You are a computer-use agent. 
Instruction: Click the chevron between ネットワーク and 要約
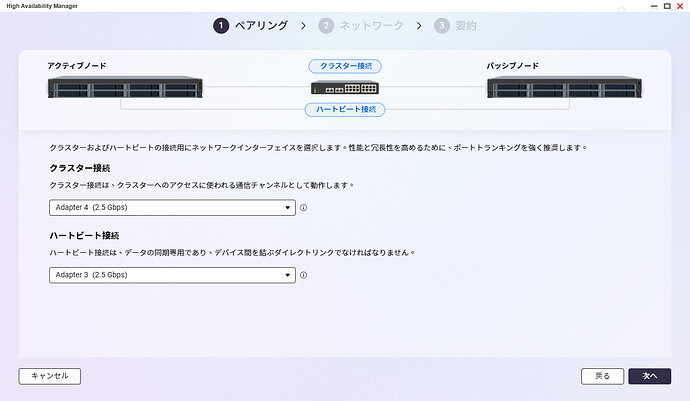(x=417, y=25)
